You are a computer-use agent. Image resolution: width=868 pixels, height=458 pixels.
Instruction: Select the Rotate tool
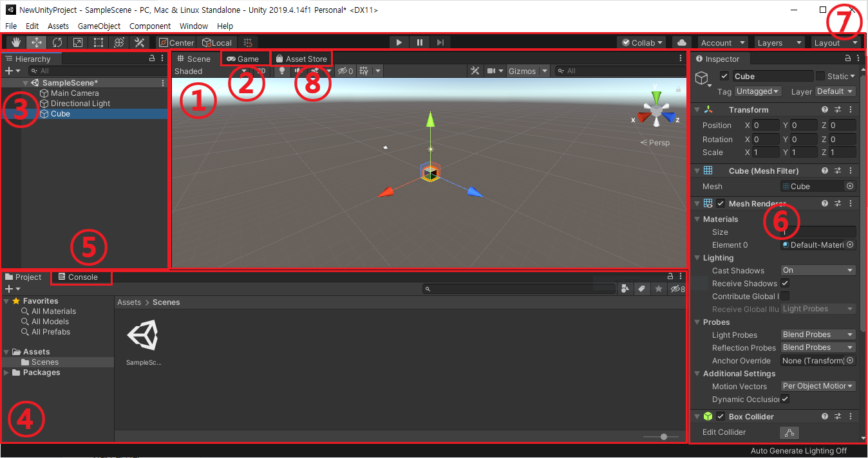[57, 42]
